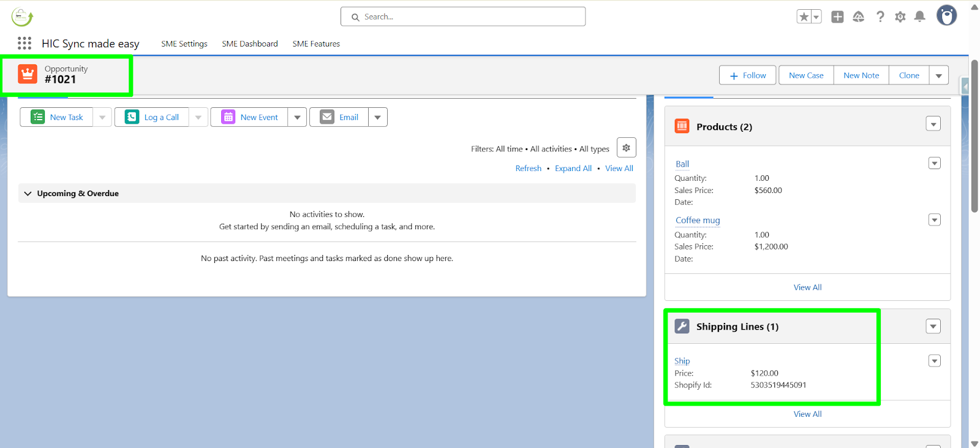Click the Shopify Id 5303519445091 value
This screenshot has width=980, height=448.
(x=778, y=385)
